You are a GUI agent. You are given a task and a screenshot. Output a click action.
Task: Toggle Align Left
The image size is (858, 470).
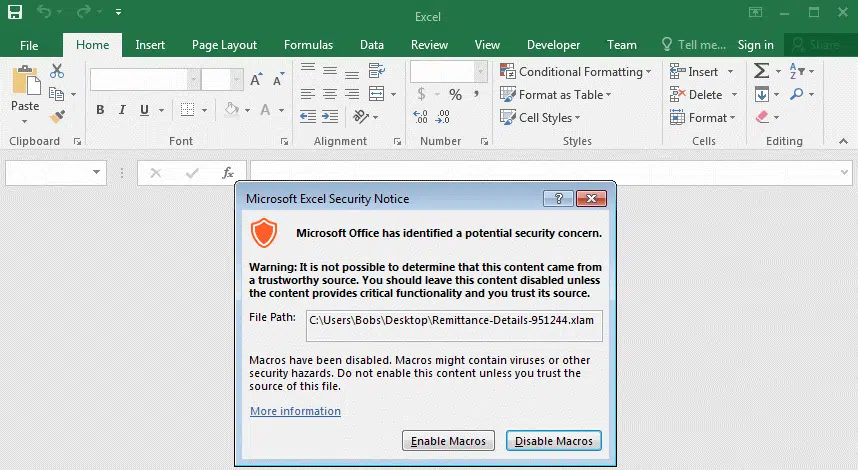point(308,94)
